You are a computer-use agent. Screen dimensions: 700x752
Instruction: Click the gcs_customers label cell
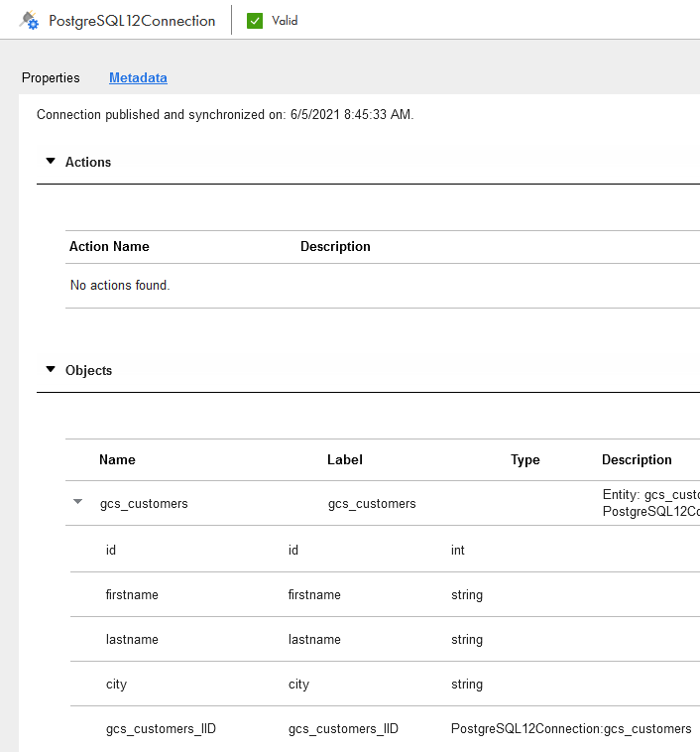[x=372, y=504]
